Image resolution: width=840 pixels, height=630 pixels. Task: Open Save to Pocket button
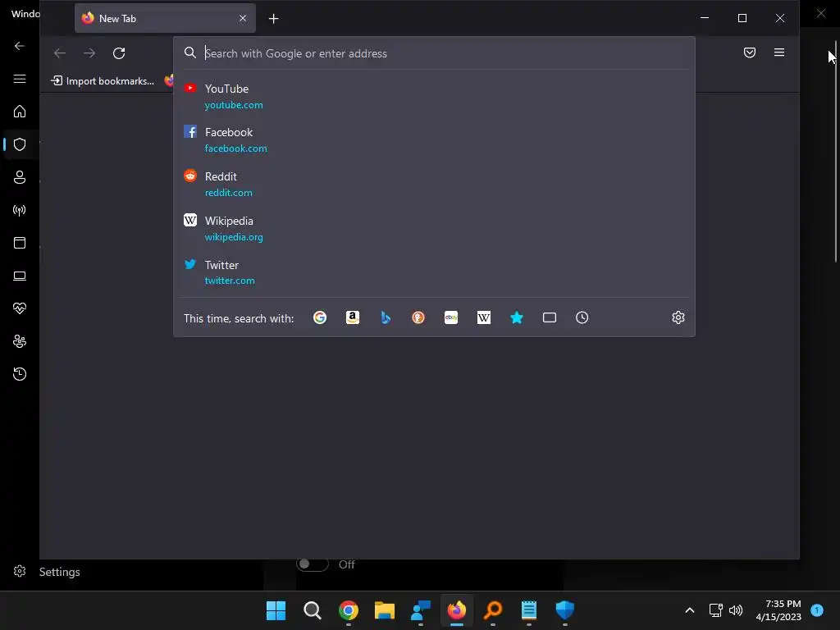750,52
